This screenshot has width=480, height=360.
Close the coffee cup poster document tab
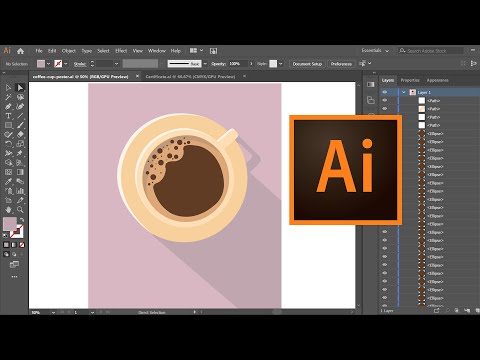pyautogui.click(x=137, y=76)
